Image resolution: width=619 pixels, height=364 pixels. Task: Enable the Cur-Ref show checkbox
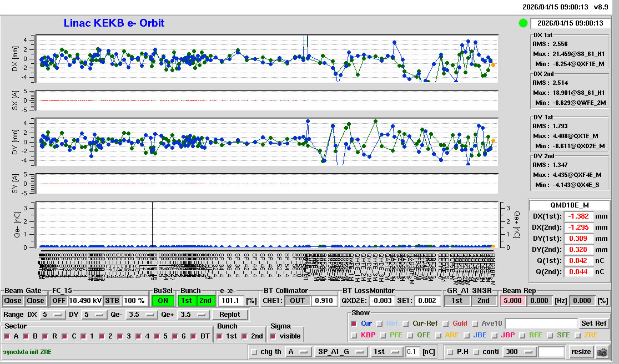pos(406,323)
